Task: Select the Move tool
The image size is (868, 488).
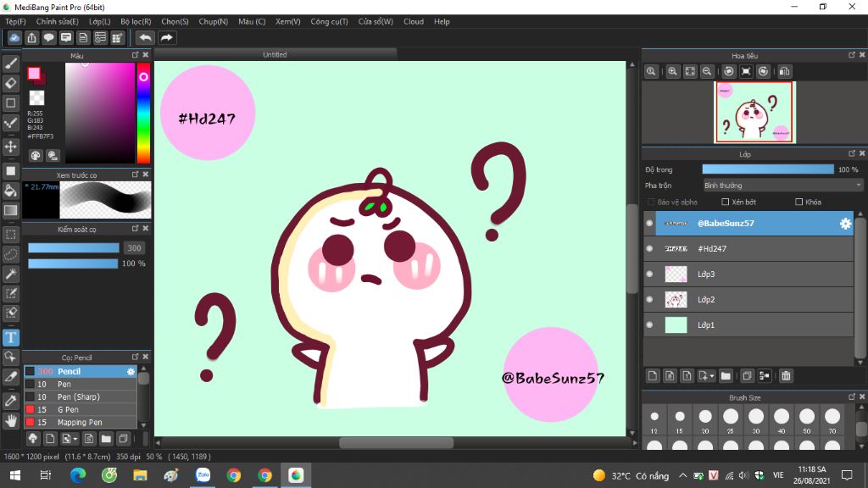Action: click(10, 147)
